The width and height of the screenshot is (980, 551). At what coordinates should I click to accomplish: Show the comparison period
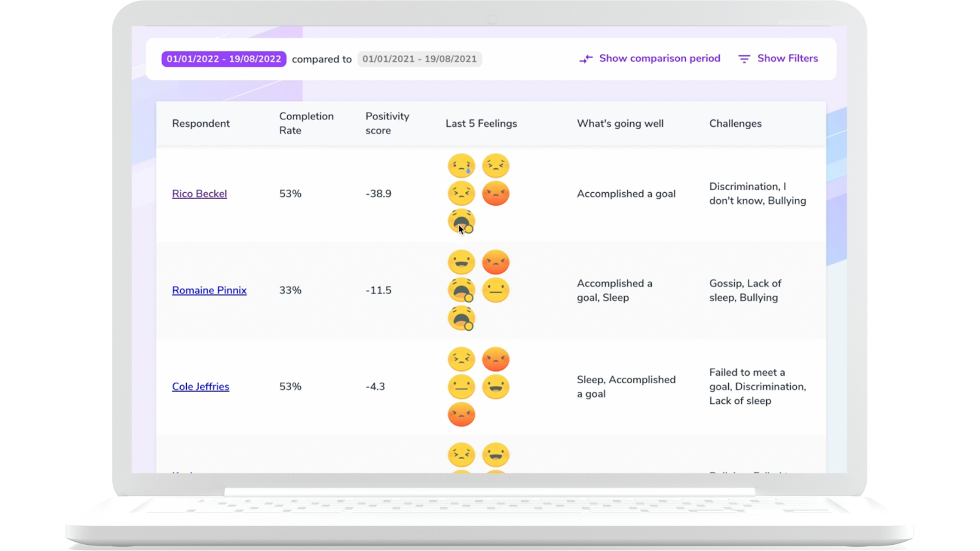tap(650, 59)
